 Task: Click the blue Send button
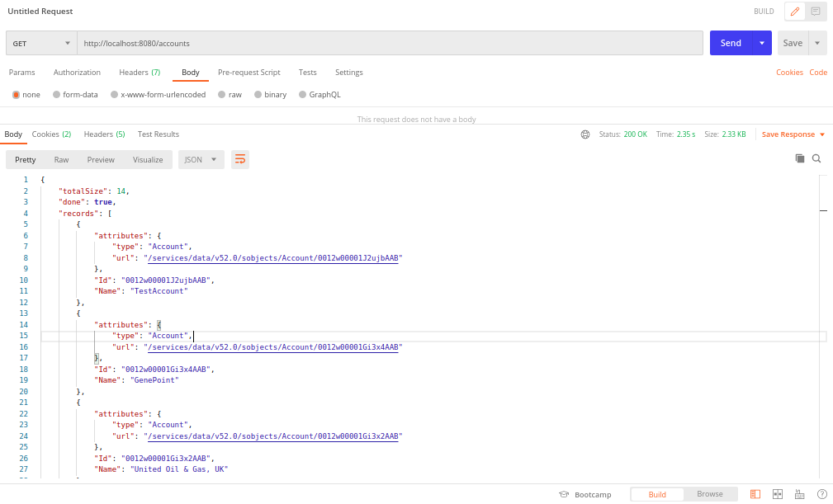(731, 43)
